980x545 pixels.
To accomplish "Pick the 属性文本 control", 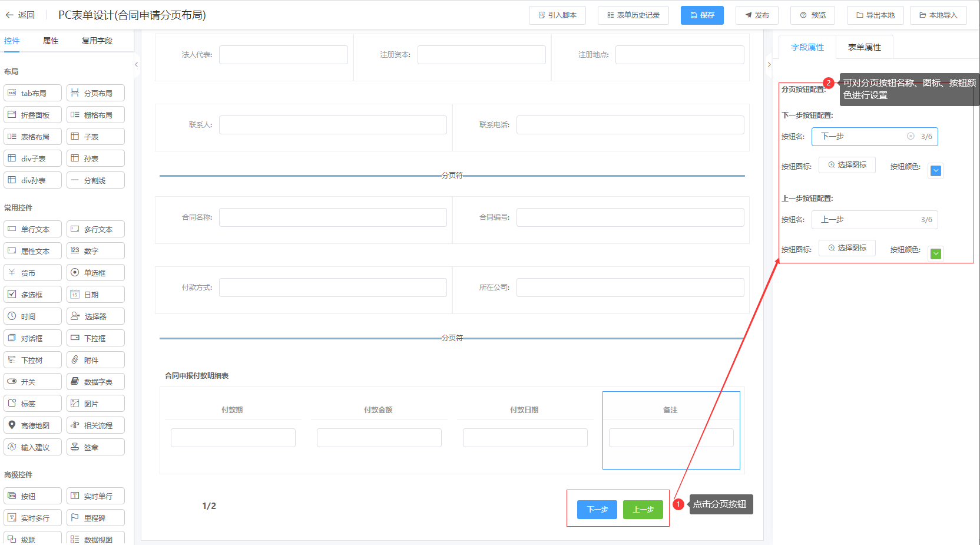I will click(x=32, y=251).
